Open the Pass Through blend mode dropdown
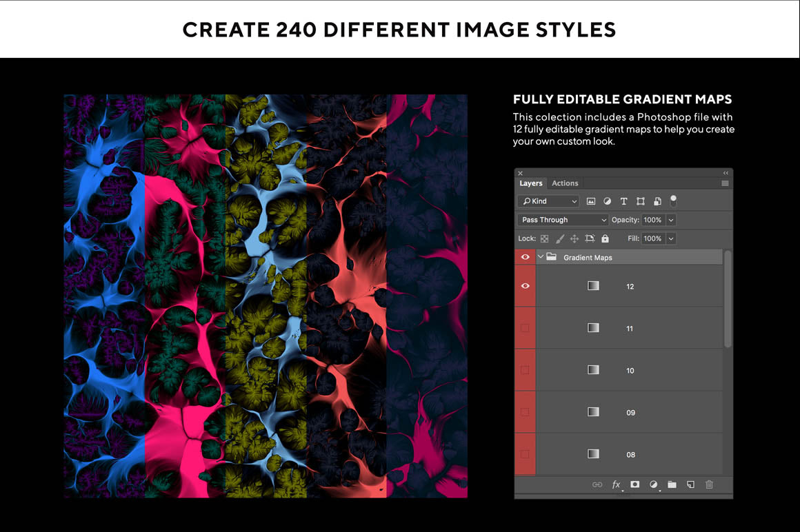The width and height of the screenshot is (800, 532). [x=563, y=220]
